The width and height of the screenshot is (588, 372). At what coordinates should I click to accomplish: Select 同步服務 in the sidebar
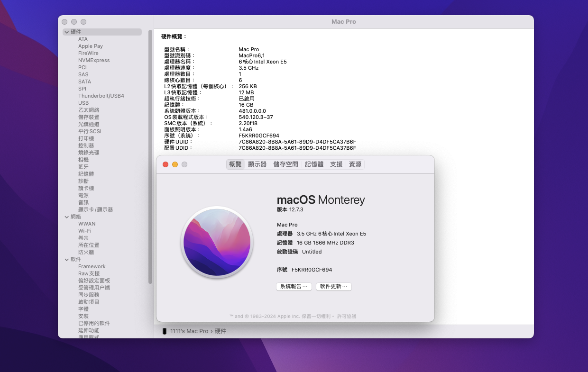tap(89, 295)
